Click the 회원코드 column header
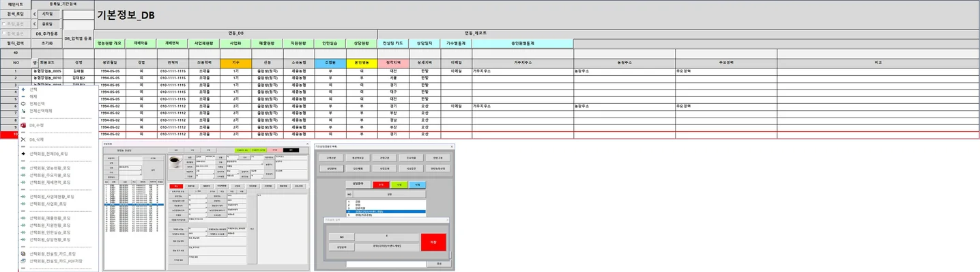The width and height of the screenshot is (980, 272). tap(47, 62)
